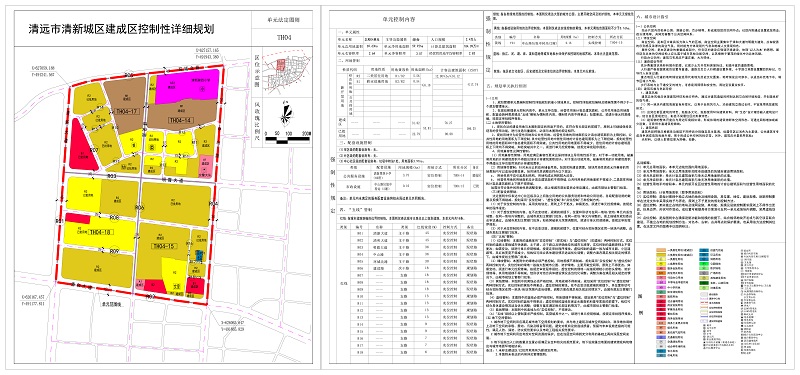
Task: Click the R06 road marker at center intersection
Action: click(139, 208)
